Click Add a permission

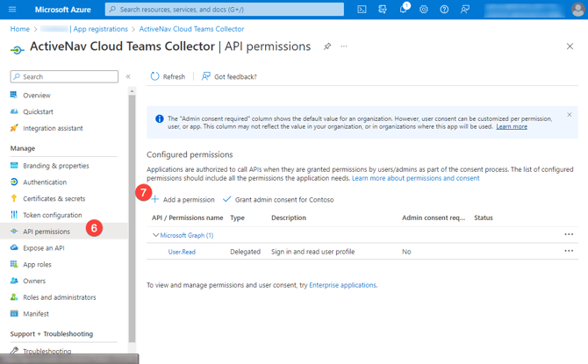pos(183,199)
